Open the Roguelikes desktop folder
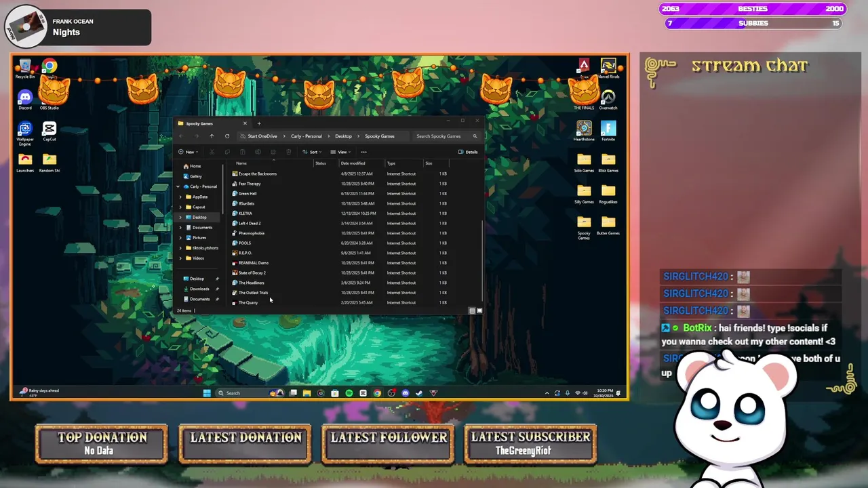The width and height of the screenshot is (868, 488). (x=608, y=193)
